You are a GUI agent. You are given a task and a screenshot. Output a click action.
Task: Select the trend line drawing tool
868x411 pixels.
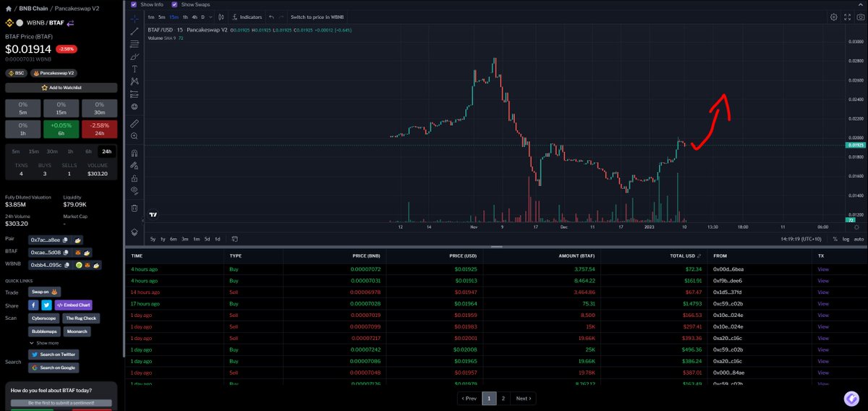point(135,31)
